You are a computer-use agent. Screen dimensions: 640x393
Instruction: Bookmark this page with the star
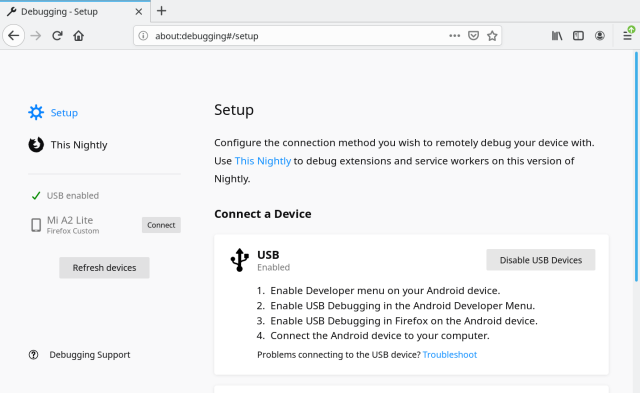492,36
